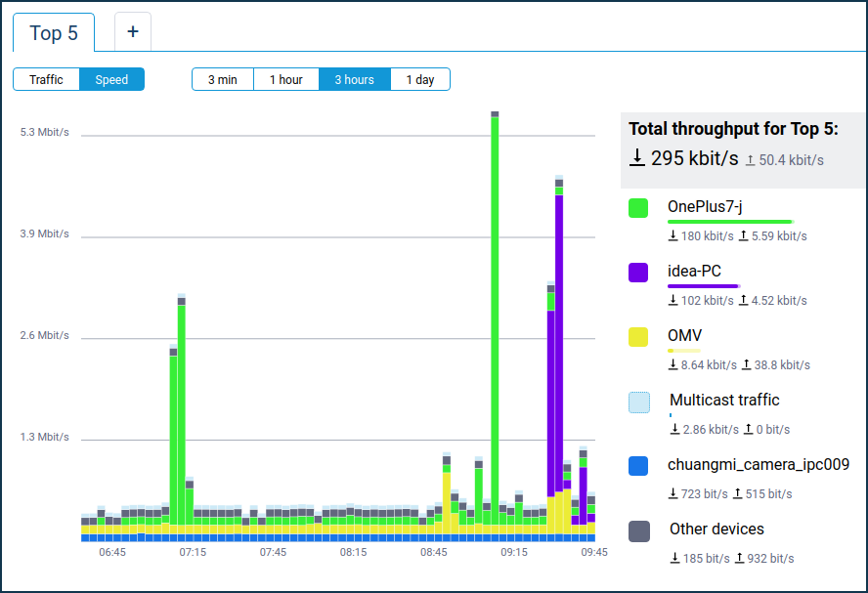The width and height of the screenshot is (868, 593).
Task: Click the 1.3 Mbit/s axis label
Action: point(45,437)
